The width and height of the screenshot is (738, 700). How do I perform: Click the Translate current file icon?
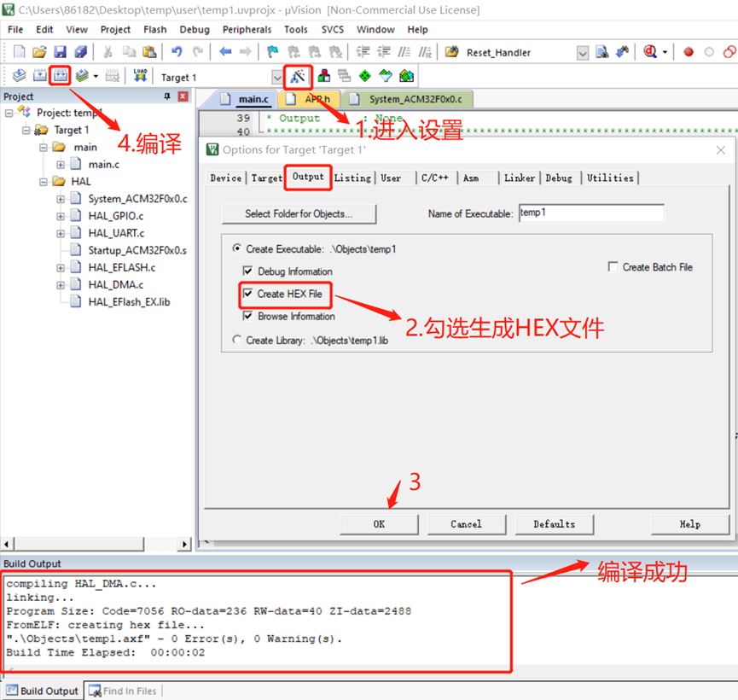[x=19, y=76]
